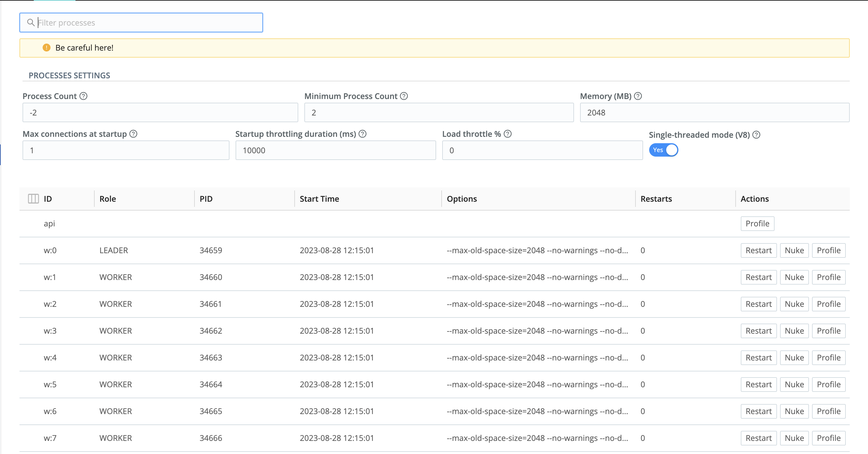This screenshot has height=454, width=868.
Task: Disable the Single-threaded mode toggle
Action: click(663, 150)
